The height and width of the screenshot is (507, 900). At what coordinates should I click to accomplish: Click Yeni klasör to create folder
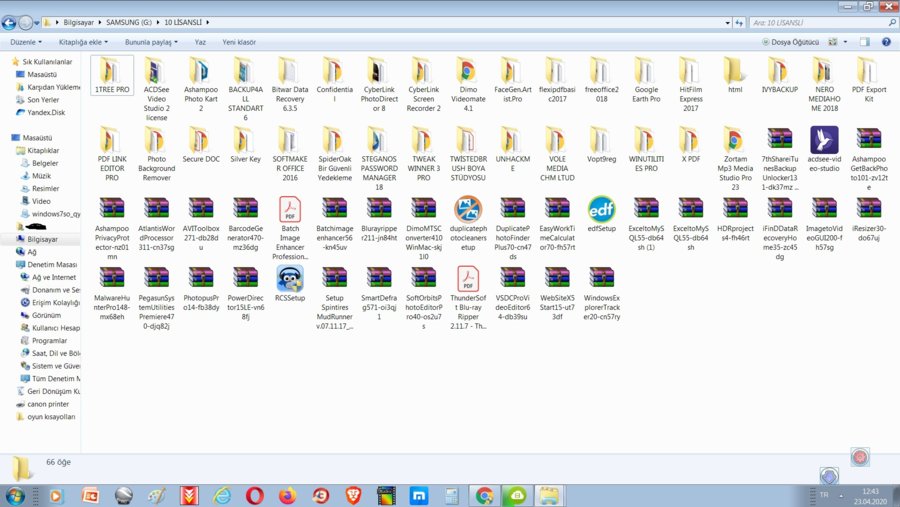point(239,42)
